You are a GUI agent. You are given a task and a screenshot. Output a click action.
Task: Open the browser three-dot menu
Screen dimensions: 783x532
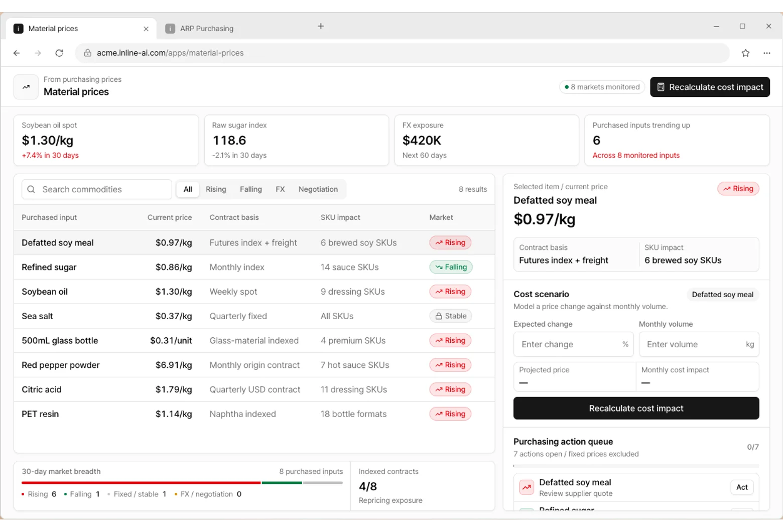[x=766, y=53]
